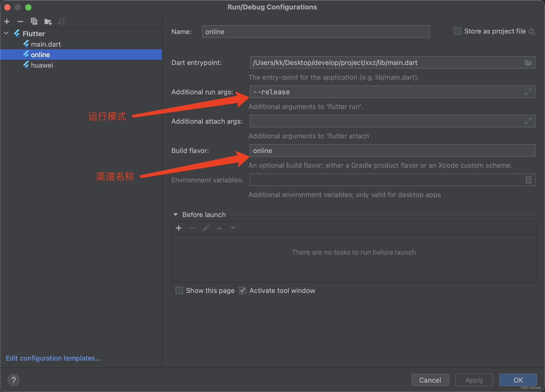Click the move into new folder icon
The height and width of the screenshot is (392, 545).
pyautogui.click(x=48, y=21)
